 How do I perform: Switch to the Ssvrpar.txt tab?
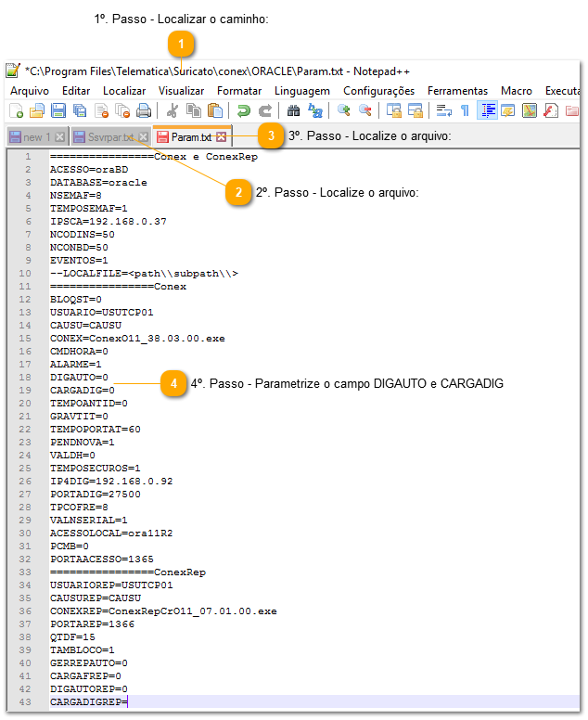coord(110,136)
